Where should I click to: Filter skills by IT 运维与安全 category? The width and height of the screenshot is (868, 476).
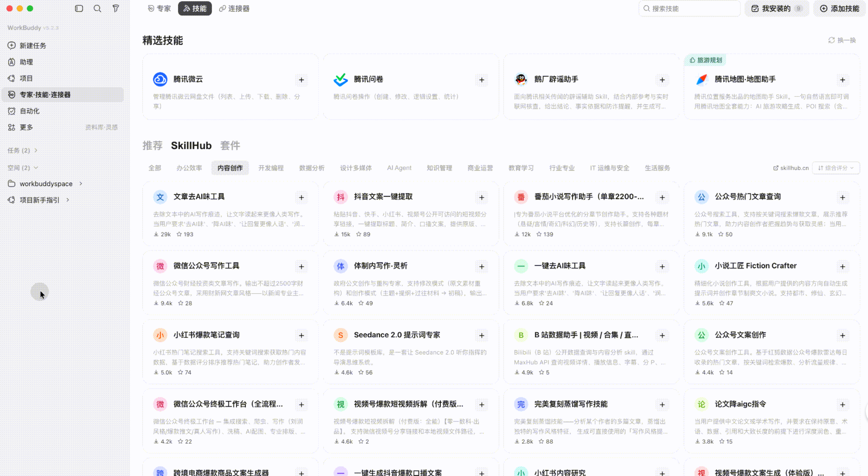(x=610, y=168)
